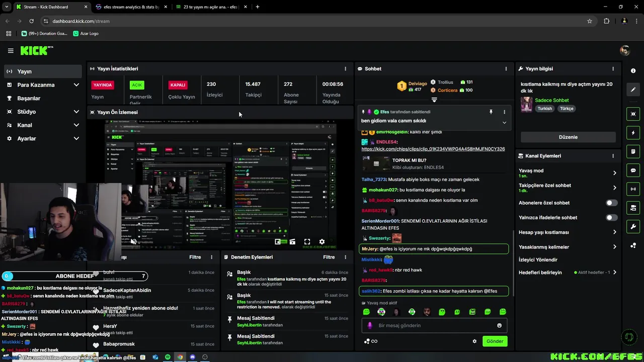Click the lightning bolt icon in right rail
Screen dimensions: 644x362
pyautogui.click(x=633, y=133)
